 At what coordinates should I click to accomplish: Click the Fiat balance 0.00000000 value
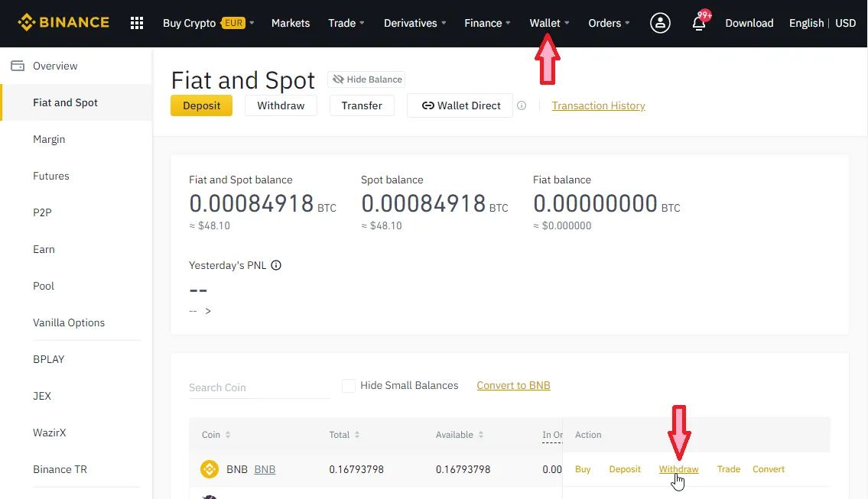tap(595, 203)
